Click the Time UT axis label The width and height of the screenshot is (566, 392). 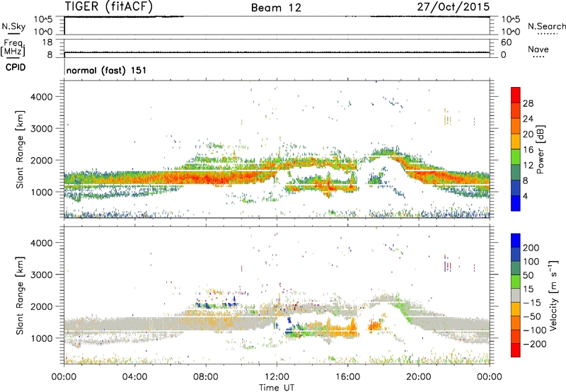click(x=277, y=388)
